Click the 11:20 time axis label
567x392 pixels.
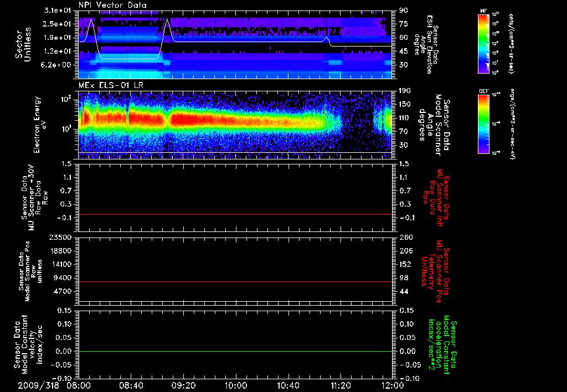(x=341, y=385)
